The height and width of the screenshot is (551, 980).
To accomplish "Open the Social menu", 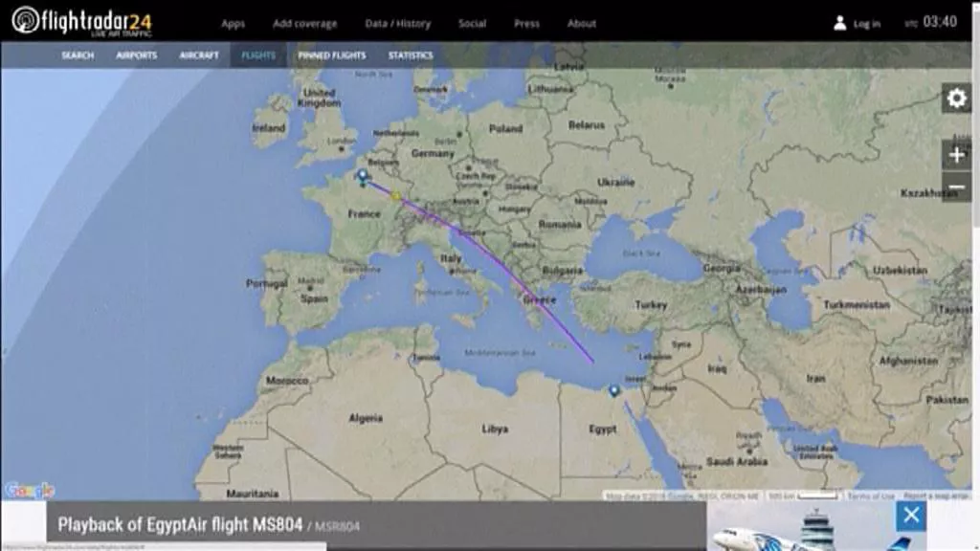I will 472,24.
